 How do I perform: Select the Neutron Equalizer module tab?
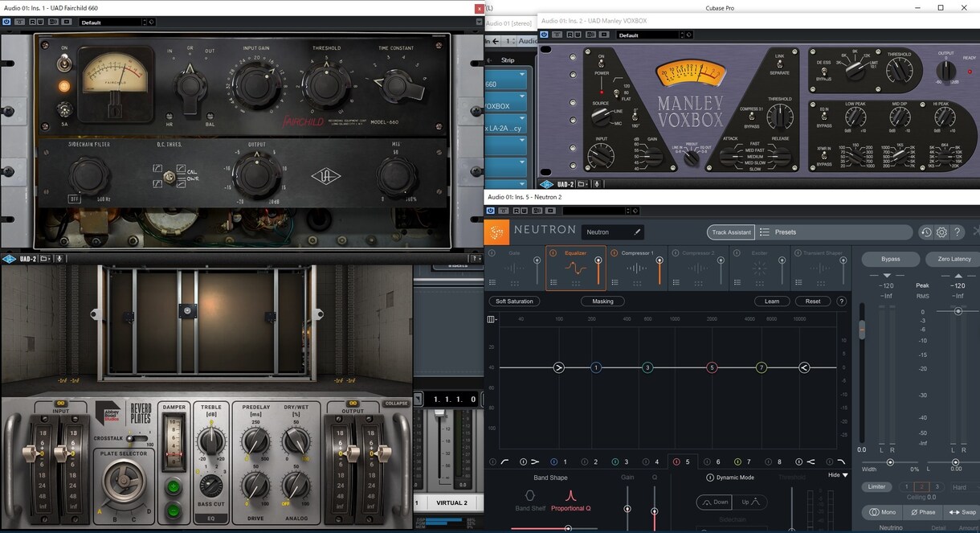(576, 268)
